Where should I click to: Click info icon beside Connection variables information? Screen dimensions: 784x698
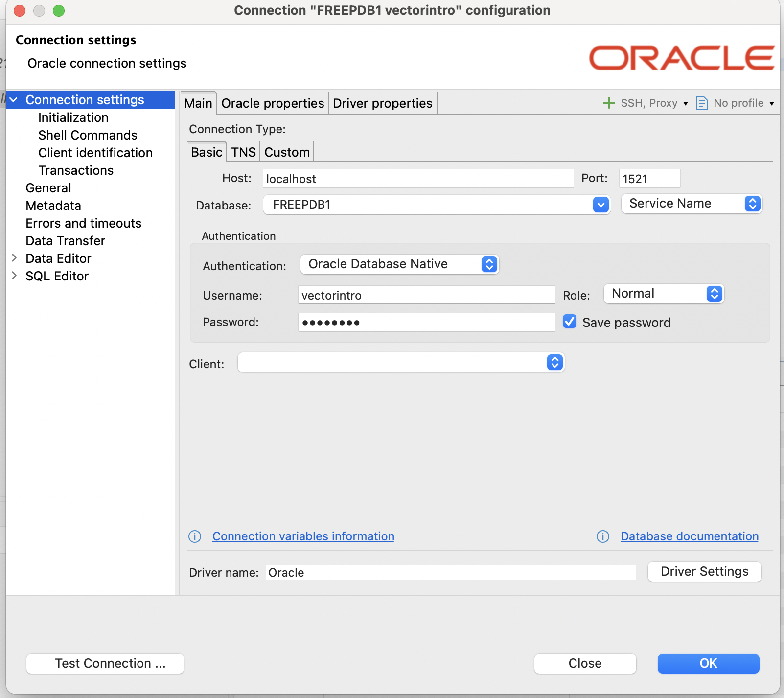tap(195, 536)
